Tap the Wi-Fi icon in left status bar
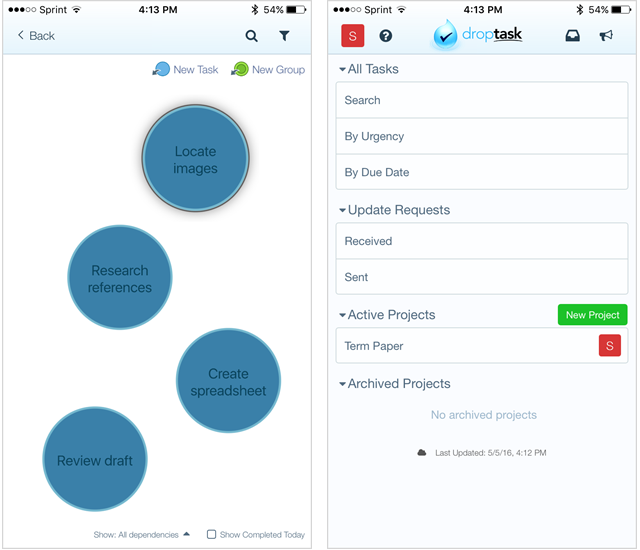 tap(76, 9)
